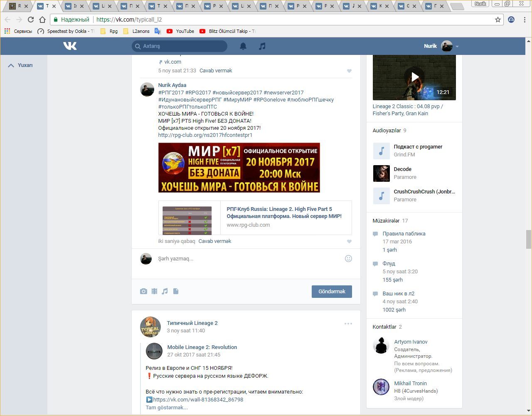Click the browser address bar URL
This screenshot has height=416, width=532.
point(129,20)
